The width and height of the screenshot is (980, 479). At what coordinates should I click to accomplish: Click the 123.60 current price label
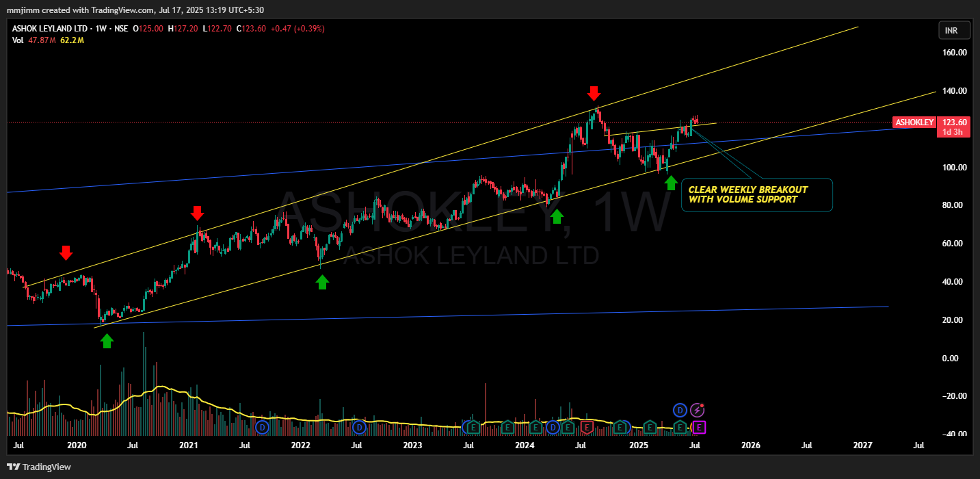point(955,122)
